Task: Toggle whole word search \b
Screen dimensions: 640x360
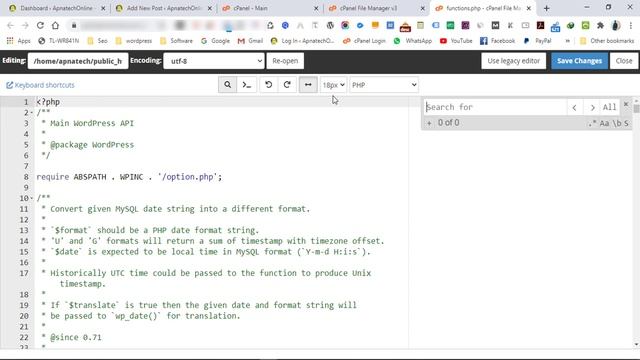Action: tap(617, 123)
